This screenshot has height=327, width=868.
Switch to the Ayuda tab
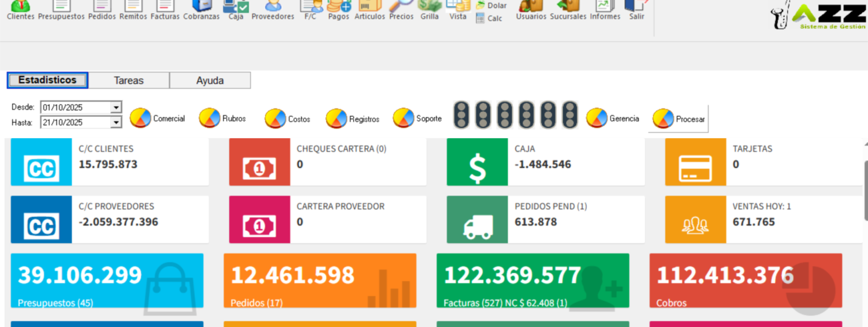(x=210, y=81)
